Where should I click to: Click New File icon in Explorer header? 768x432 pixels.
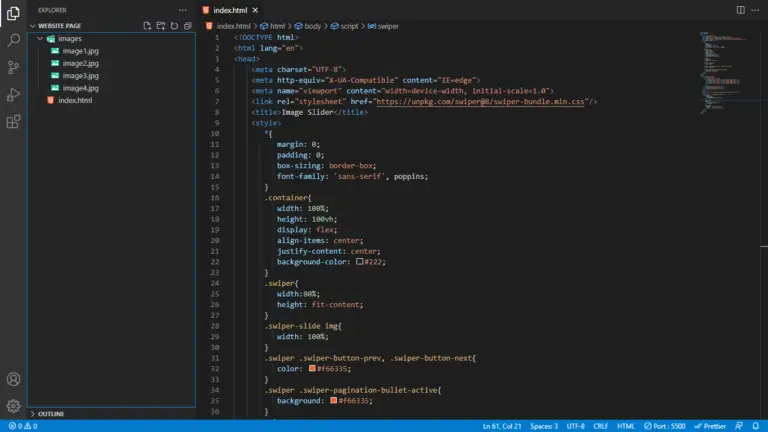[147, 25]
